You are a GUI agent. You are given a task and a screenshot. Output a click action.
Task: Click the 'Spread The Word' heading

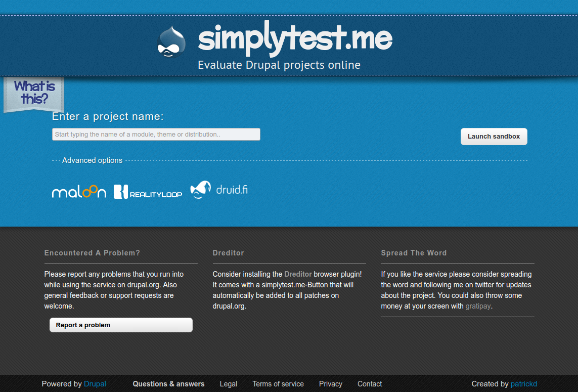(414, 253)
